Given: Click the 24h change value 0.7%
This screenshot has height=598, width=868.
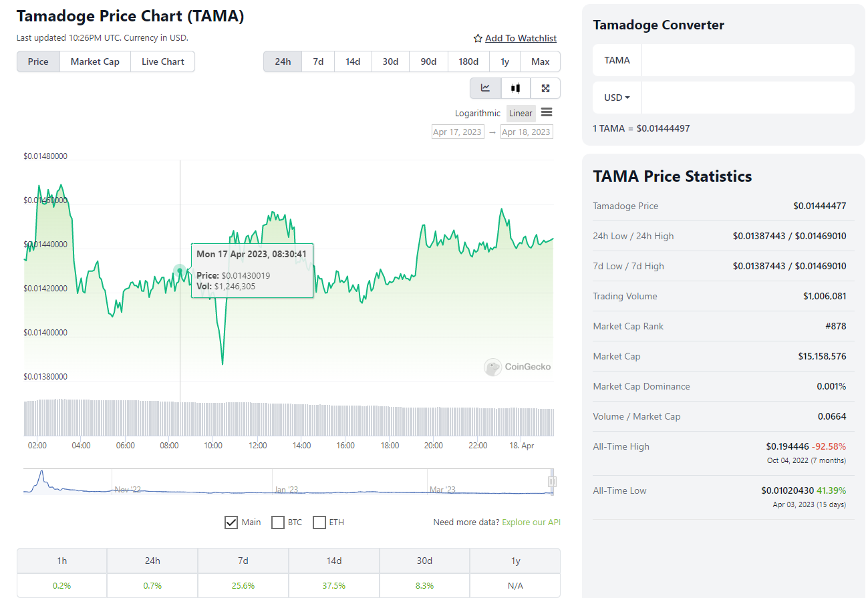Looking at the screenshot, I should pyautogui.click(x=152, y=585).
